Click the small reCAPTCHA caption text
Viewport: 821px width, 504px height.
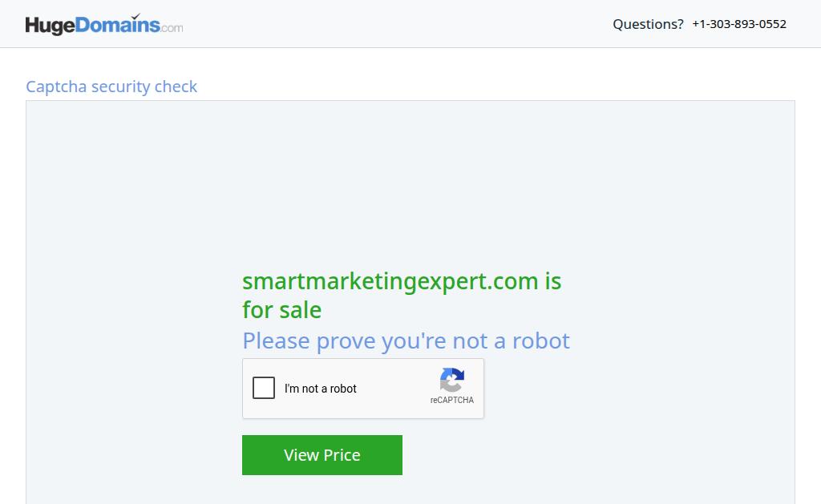coord(452,400)
